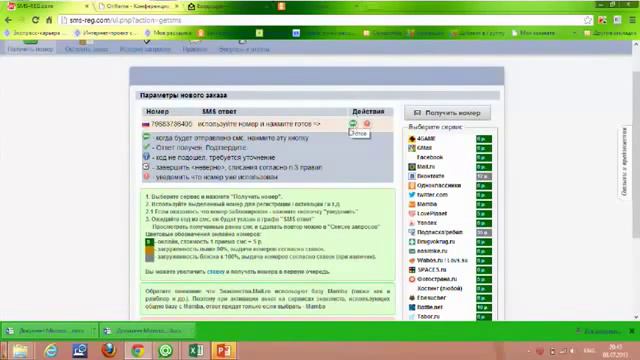
Task: Open the Интернет-проект bookmark
Action: point(105,33)
